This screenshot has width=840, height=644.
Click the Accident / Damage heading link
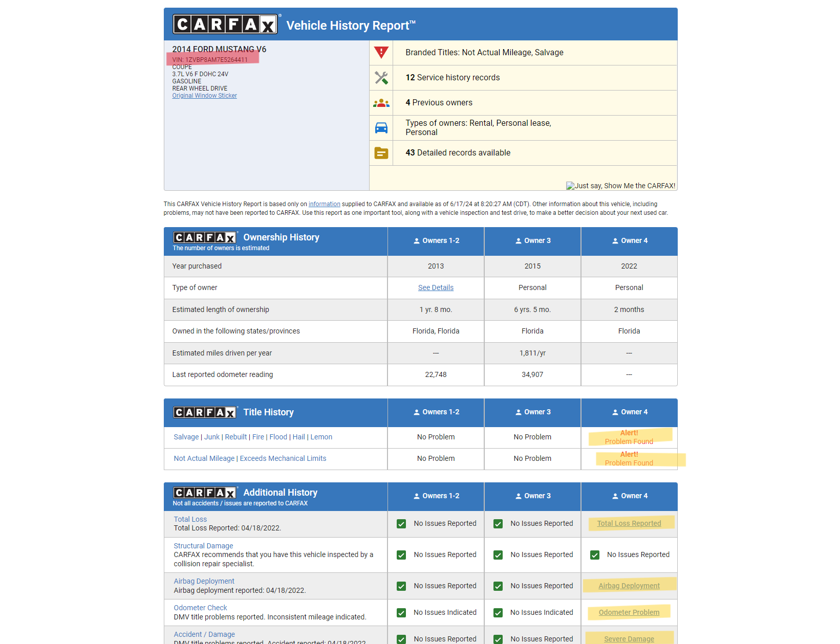(204, 634)
